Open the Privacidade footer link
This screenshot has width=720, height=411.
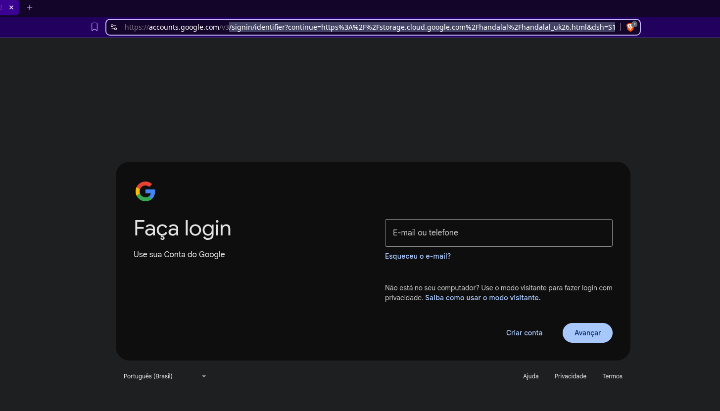point(570,376)
